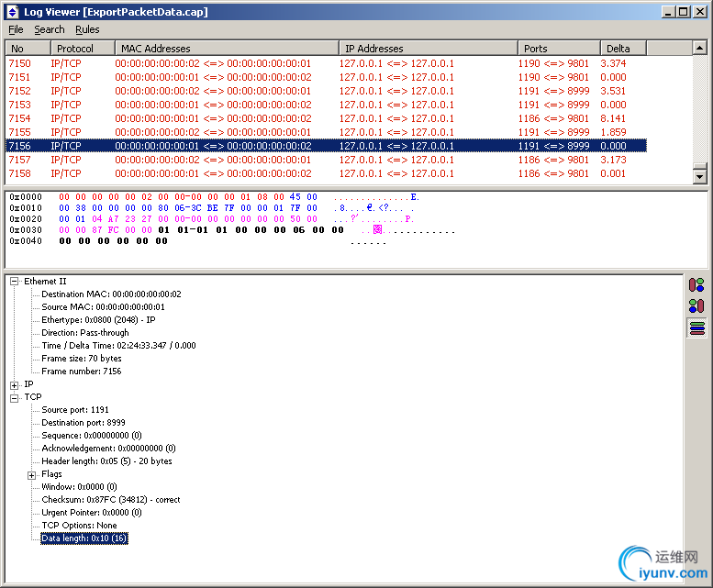Screen dimensions: 713x588
Task: Select packet row 7157
Action: click(x=326, y=160)
